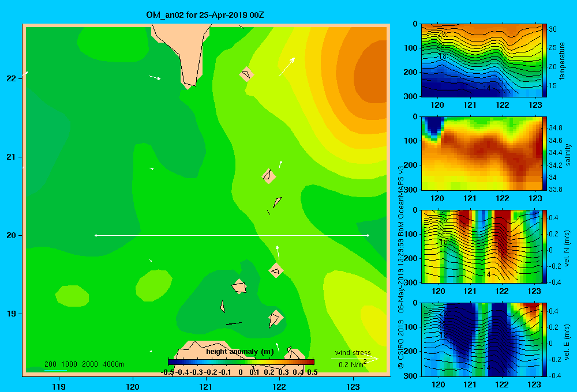577x392 pixels.
Task: Click the 'height anomaly (m)' label
Action: point(240,352)
